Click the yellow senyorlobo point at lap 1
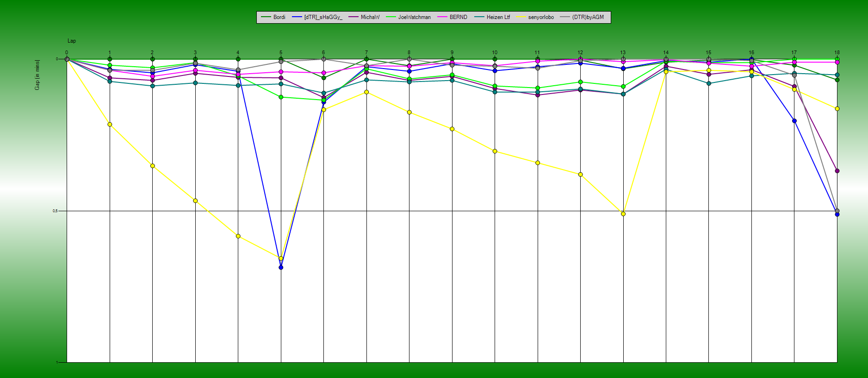This screenshot has height=378, width=868. pyautogui.click(x=110, y=124)
